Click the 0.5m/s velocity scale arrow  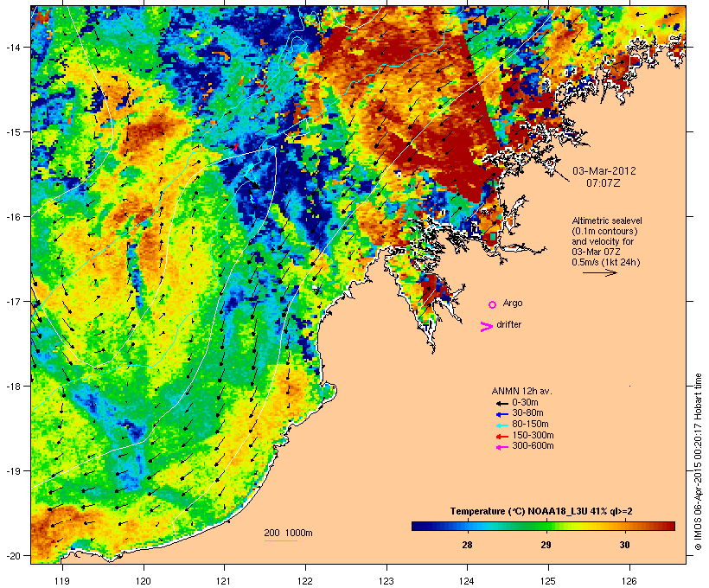click(599, 272)
